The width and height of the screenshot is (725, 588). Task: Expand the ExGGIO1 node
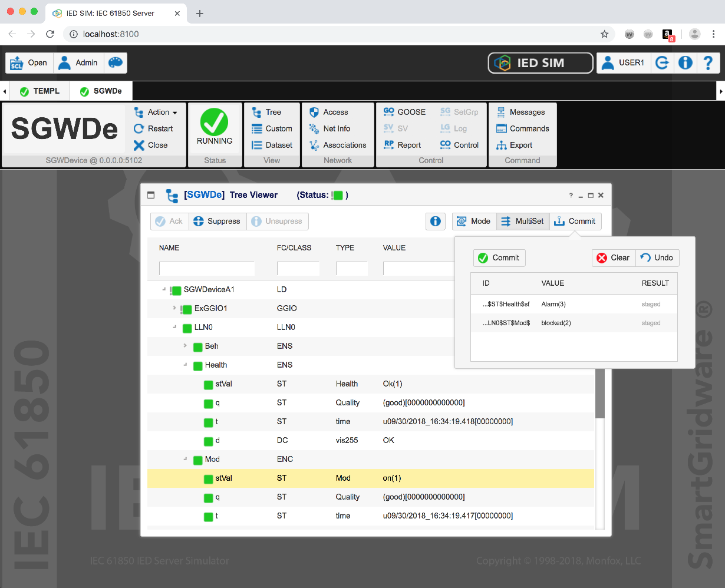pos(174,308)
